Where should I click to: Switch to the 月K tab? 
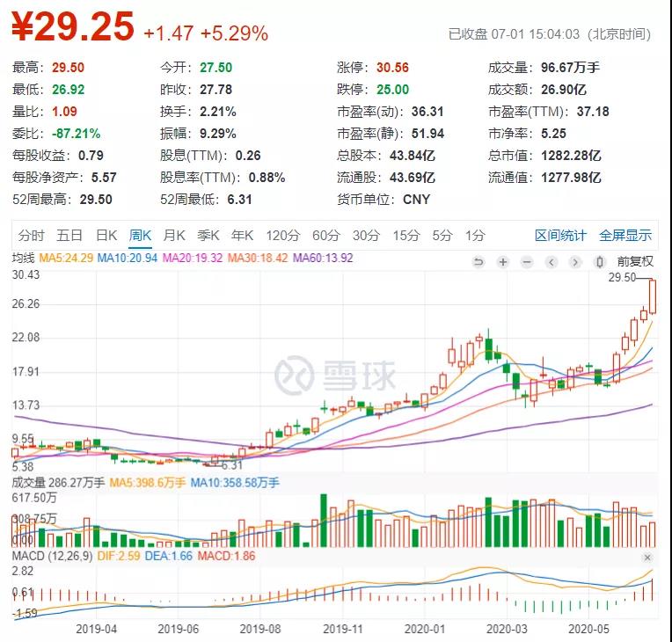pyautogui.click(x=174, y=235)
